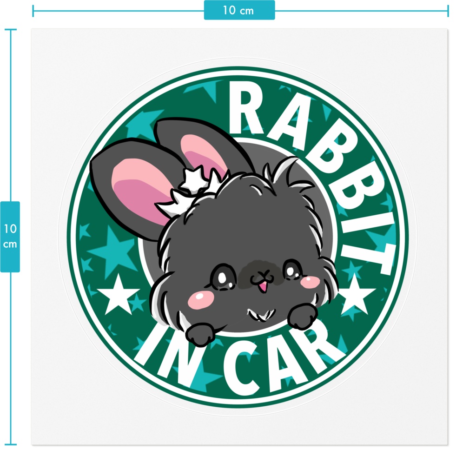
Task: Click the rabbit sticker artwork
Action: click(x=238, y=237)
